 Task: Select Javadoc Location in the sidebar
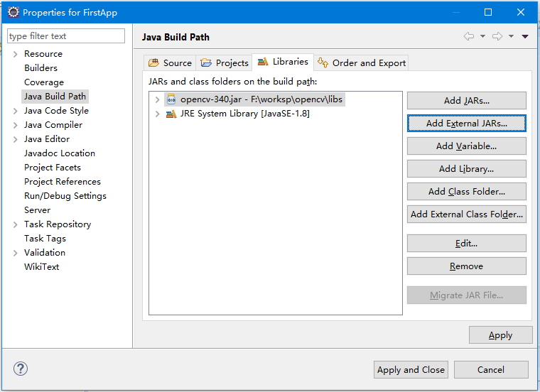click(59, 153)
